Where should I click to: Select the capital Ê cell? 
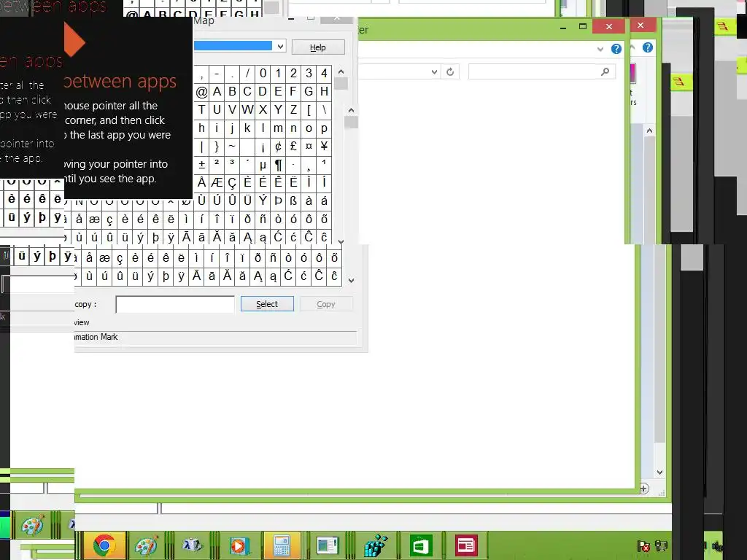click(x=278, y=182)
